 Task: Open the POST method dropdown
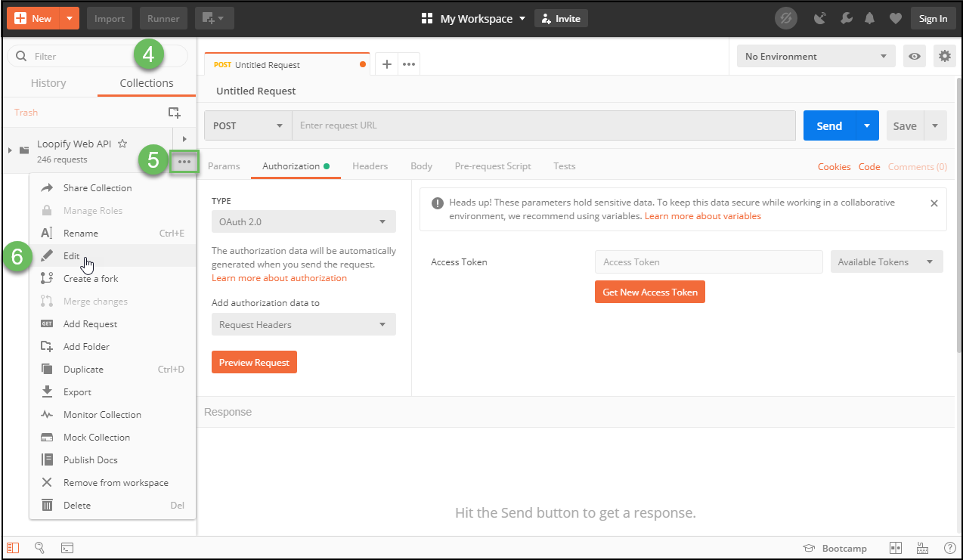click(x=248, y=125)
